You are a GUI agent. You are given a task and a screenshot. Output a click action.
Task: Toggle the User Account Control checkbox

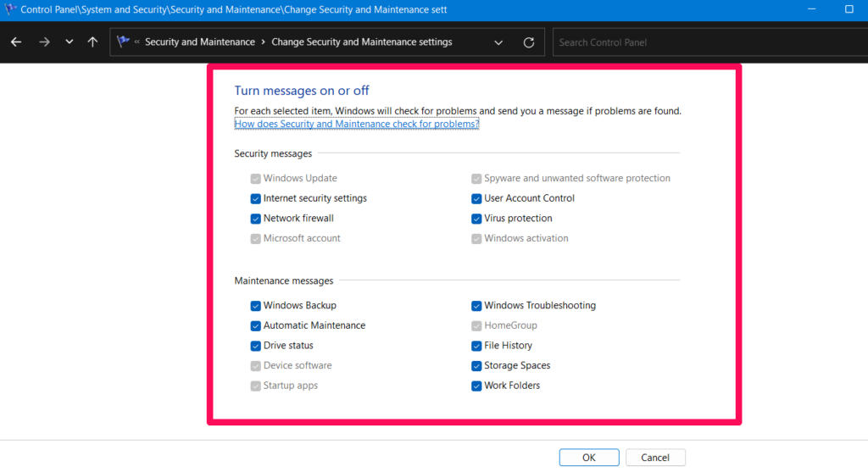[476, 198]
